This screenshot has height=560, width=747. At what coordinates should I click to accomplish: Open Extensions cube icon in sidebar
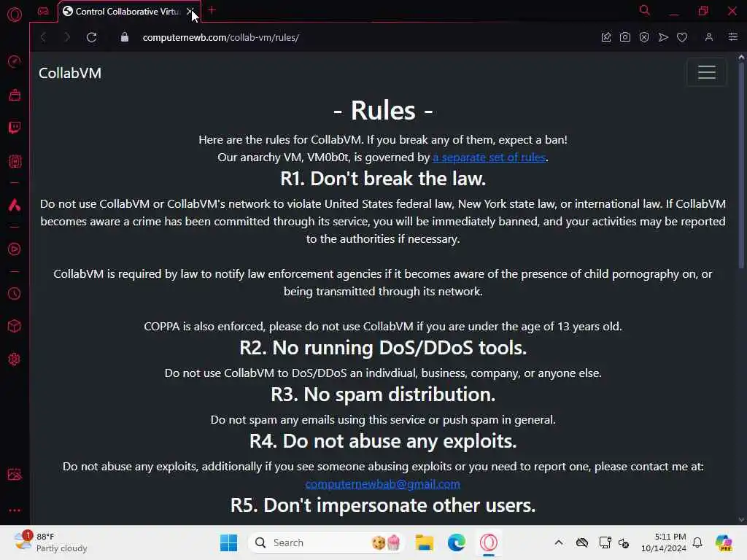pos(15,326)
